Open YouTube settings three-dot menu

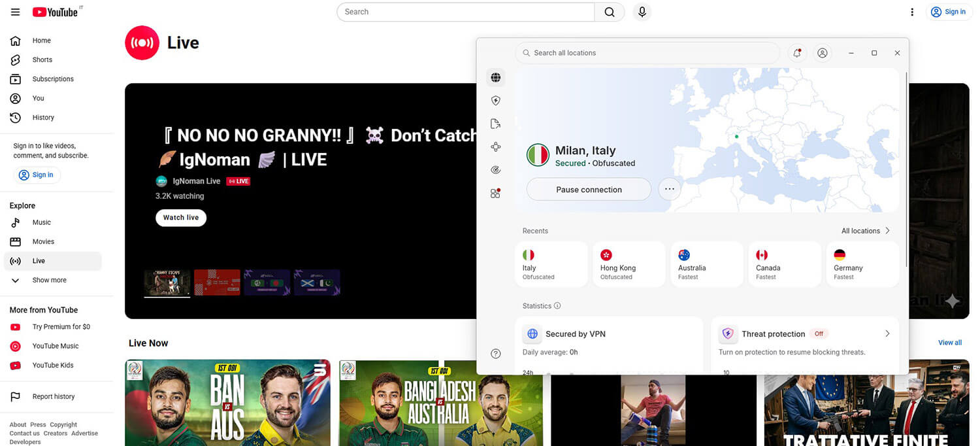[912, 12]
